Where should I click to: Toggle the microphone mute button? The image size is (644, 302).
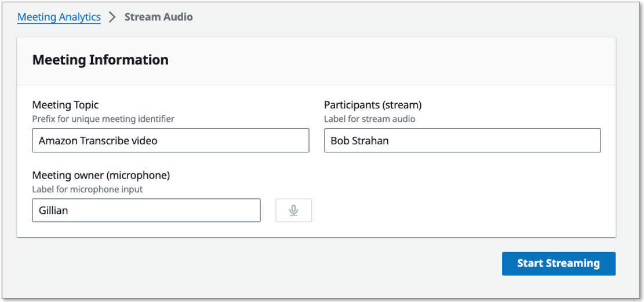pos(293,210)
